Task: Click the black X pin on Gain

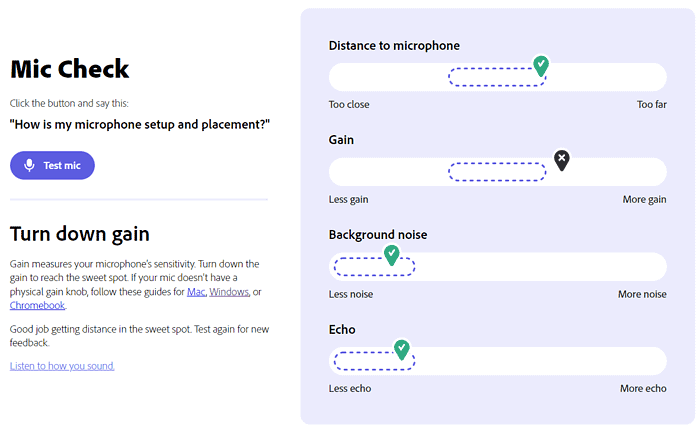Action: coord(562,159)
